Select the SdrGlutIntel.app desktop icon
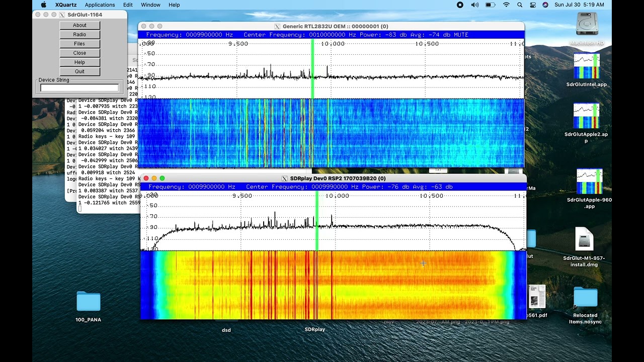Viewport: 644px width, 362px height. (587, 66)
